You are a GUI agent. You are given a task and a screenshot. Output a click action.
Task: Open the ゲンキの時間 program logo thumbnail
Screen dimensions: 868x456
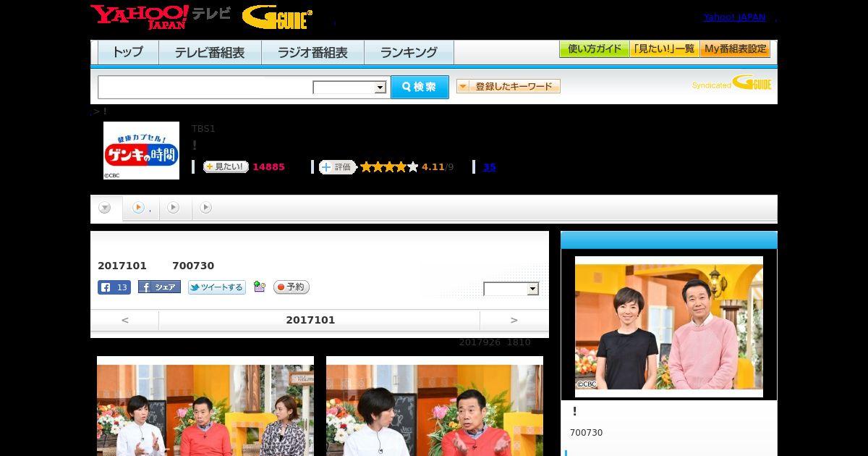pyautogui.click(x=141, y=151)
